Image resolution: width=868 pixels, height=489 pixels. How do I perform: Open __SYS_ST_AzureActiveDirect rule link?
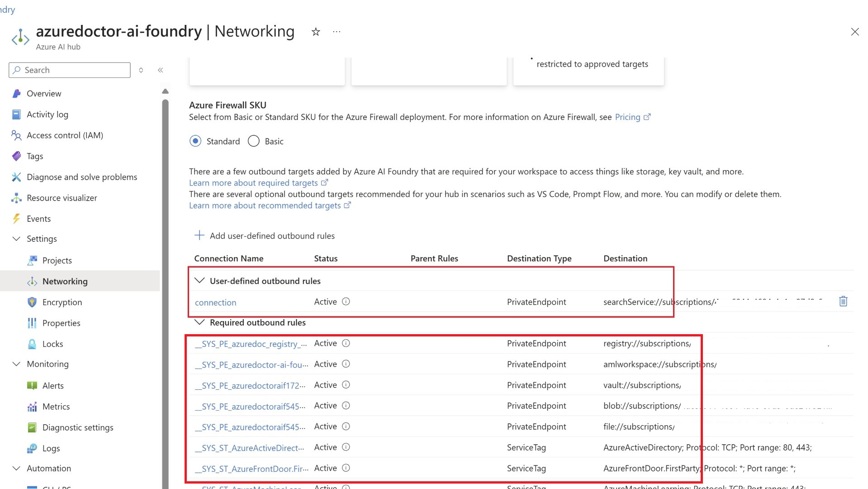[250, 448]
